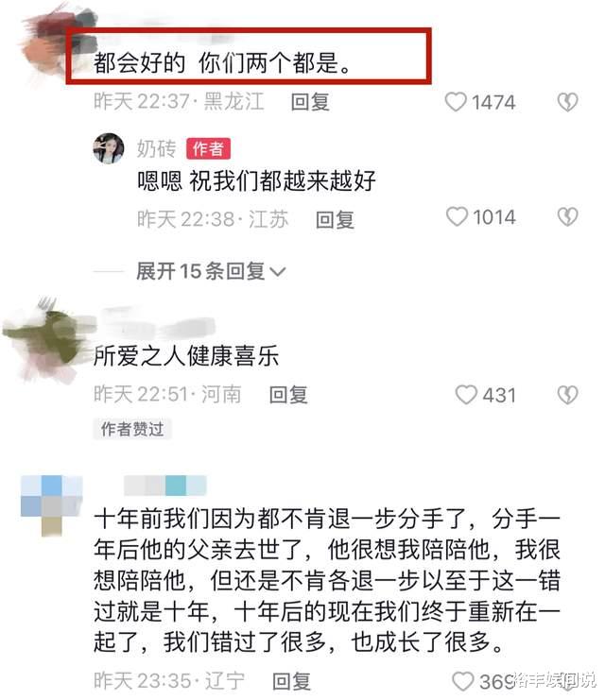Viewport: 605px width, 700px height.
Task: Click the chevron next to 15条回复
Action: pos(278,271)
